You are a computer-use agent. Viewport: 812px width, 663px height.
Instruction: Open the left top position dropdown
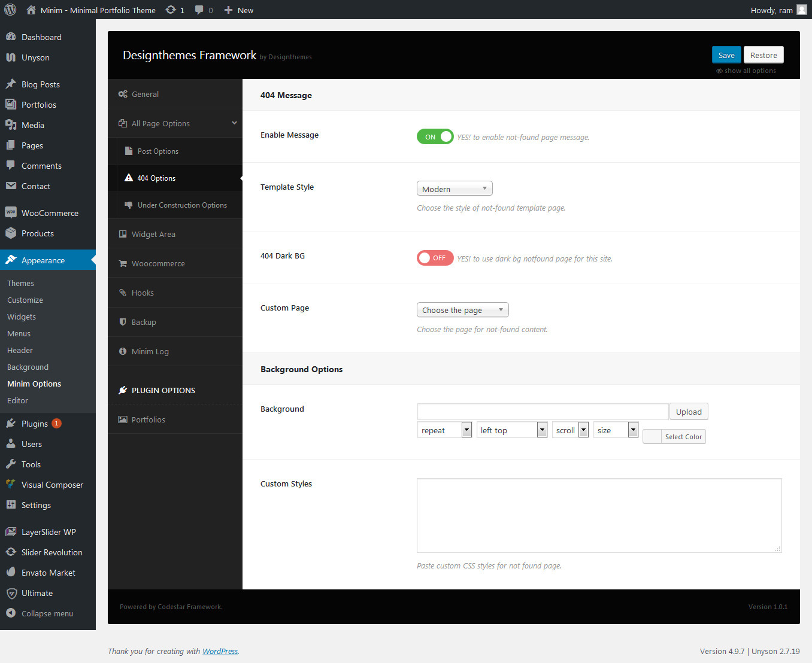pyautogui.click(x=512, y=430)
